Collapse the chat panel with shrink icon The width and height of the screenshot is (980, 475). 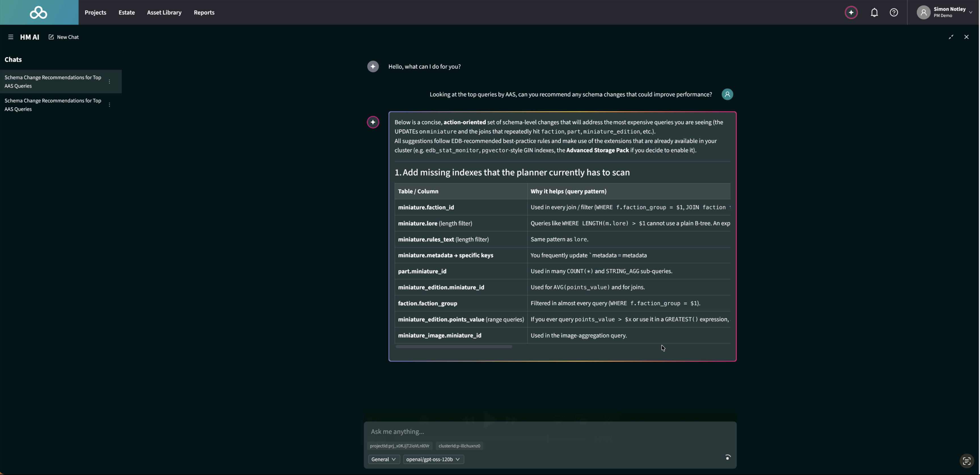click(951, 37)
